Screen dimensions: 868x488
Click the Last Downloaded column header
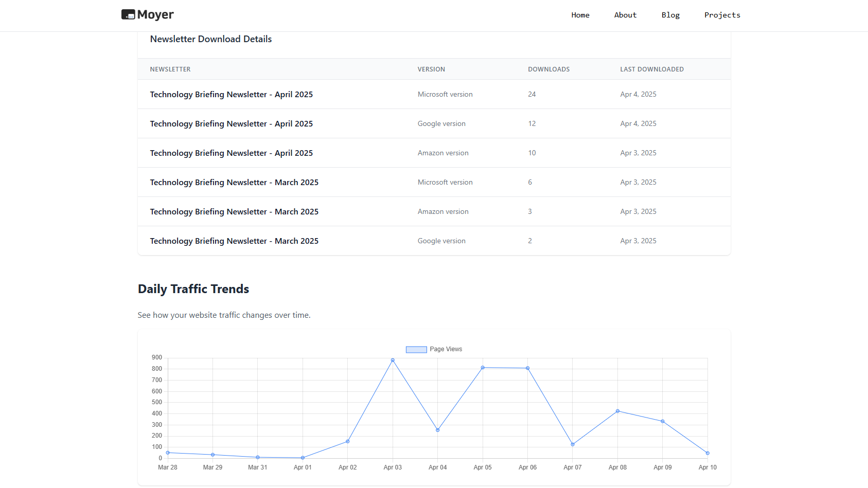coord(651,69)
